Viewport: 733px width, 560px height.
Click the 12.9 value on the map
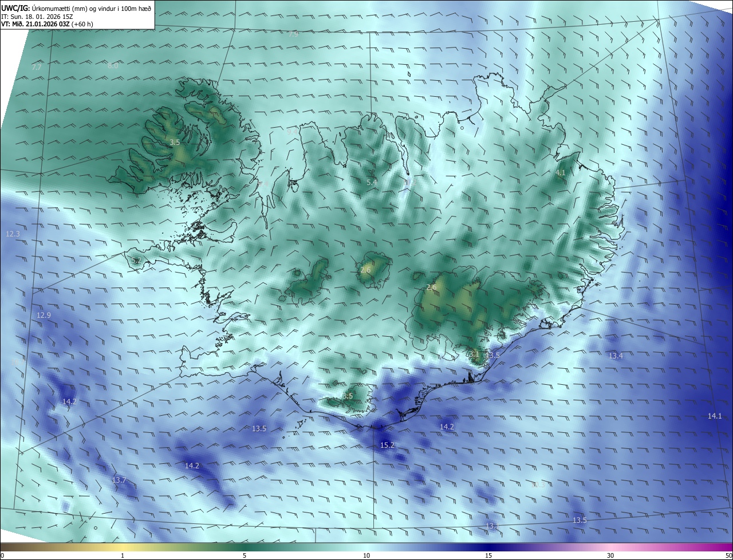(44, 316)
